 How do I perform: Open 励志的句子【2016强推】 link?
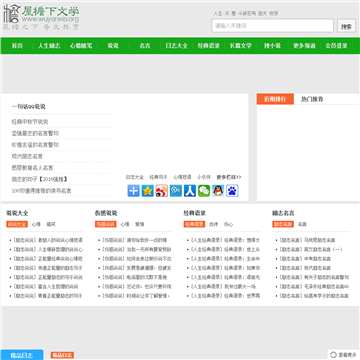pos(39,179)
